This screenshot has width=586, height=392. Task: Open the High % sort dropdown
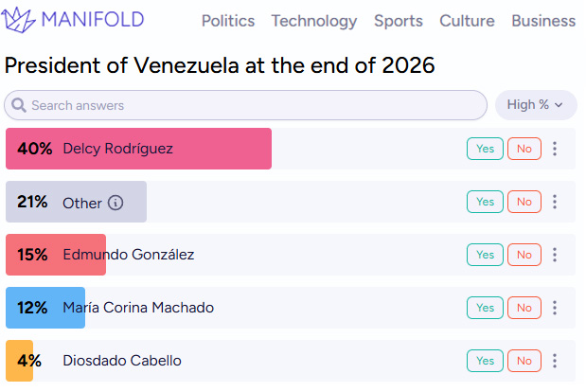coord(535,105)
